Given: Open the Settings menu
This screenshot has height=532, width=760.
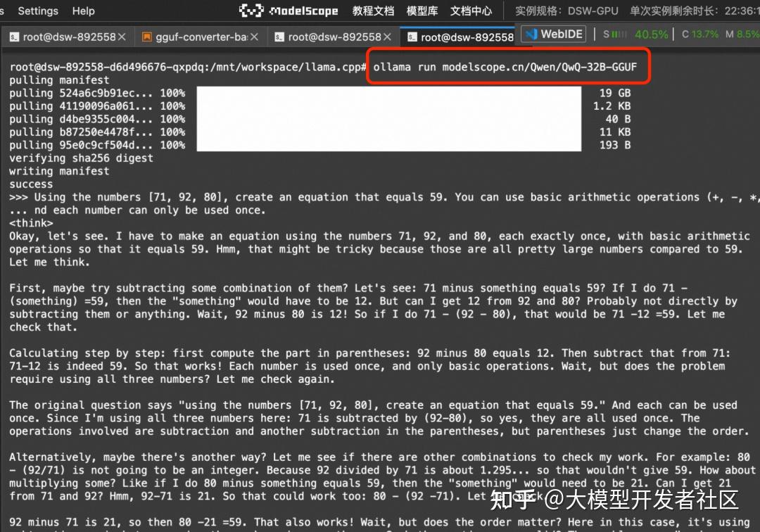Looking at the screenshot, I should click(38, 11).
